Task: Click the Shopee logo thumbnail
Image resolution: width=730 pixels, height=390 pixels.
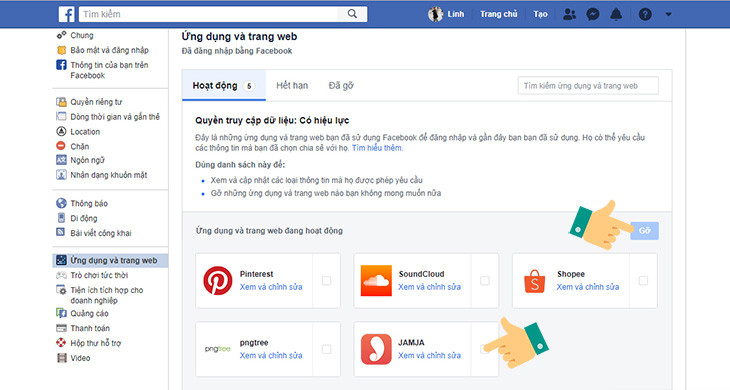Action: (534, 281)
